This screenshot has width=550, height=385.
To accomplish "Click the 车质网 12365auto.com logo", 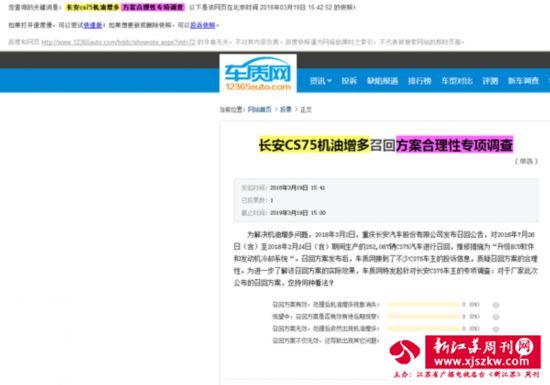I will 258,74.
